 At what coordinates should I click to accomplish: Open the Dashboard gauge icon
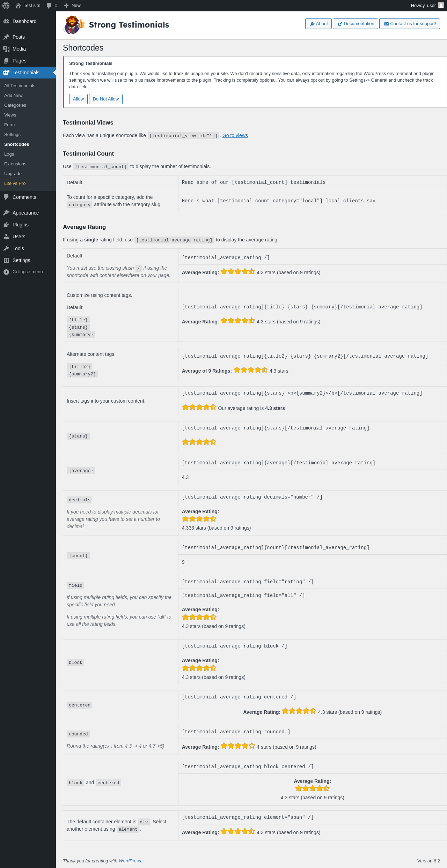point(6,21)
